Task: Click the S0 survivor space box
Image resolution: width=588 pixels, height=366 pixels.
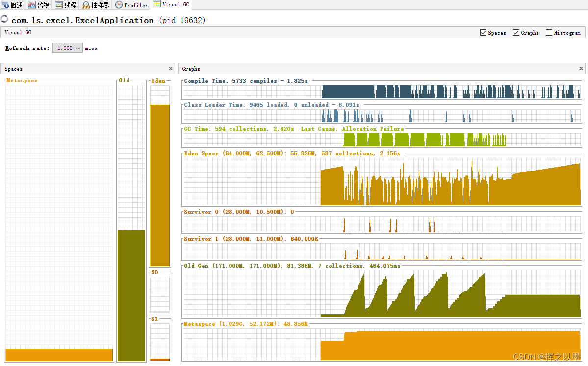Action: coord(160,293)
